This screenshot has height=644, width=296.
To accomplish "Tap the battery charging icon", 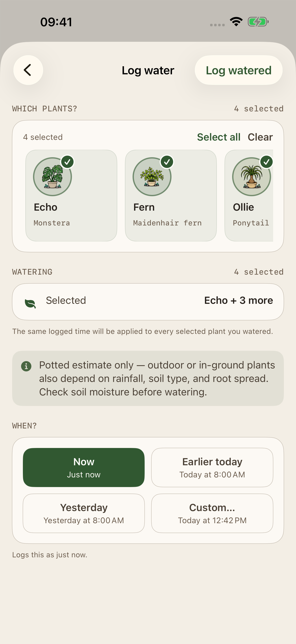I will pos(258,22).
